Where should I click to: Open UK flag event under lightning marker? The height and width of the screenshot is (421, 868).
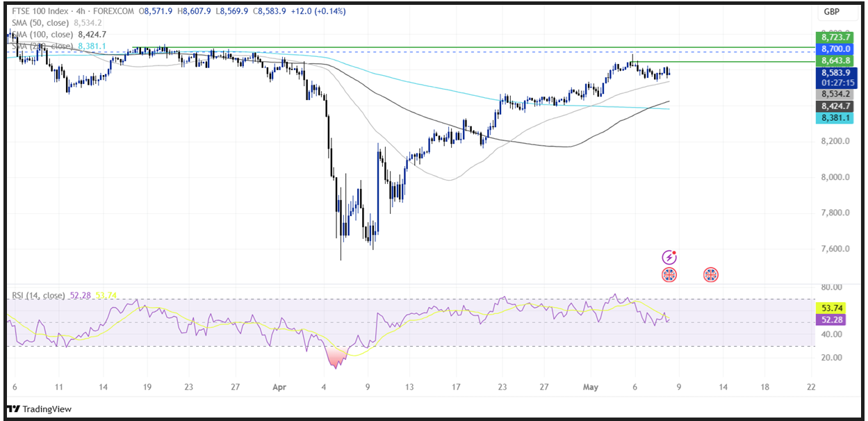tap(669, 274)
